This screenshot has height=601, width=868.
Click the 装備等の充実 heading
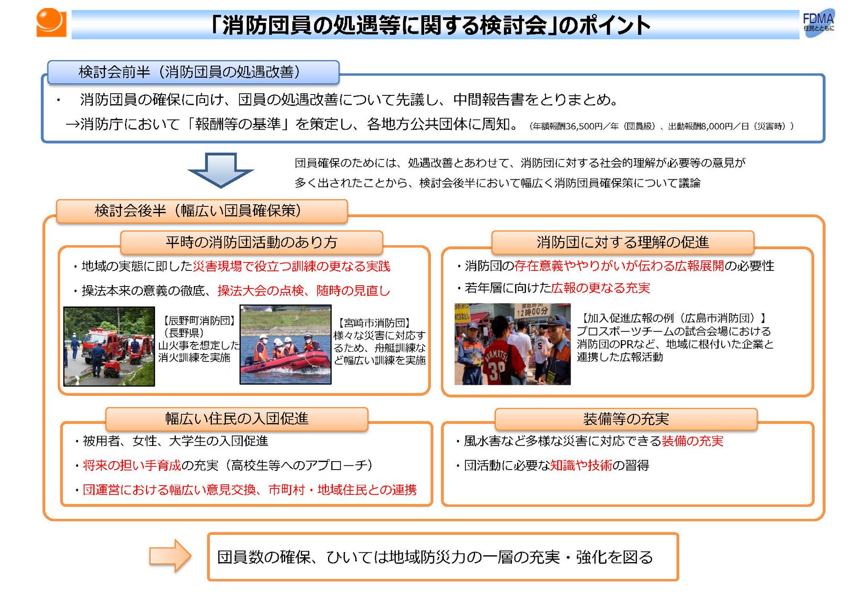pos(626,419)
